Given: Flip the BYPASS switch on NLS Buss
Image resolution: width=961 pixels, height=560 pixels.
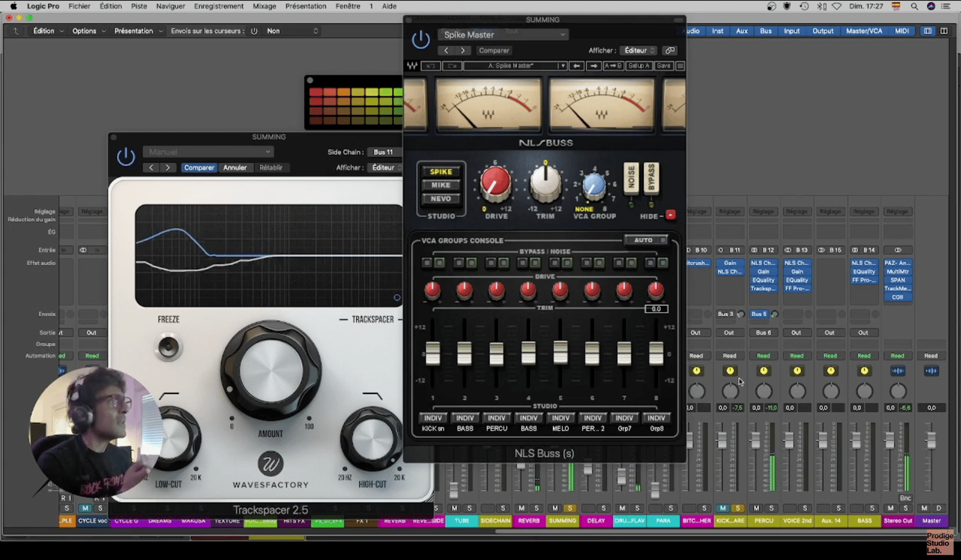Looking at the screenshot, I should 651,177.
